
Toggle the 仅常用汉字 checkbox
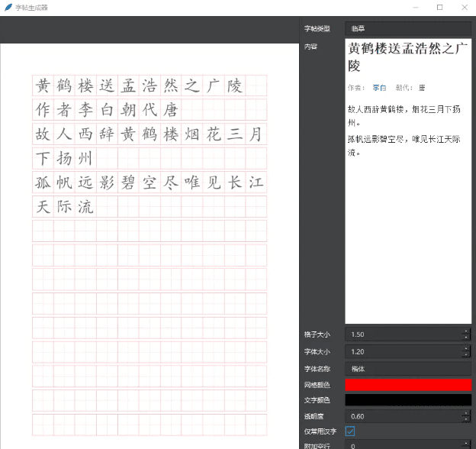pos(350,431)
